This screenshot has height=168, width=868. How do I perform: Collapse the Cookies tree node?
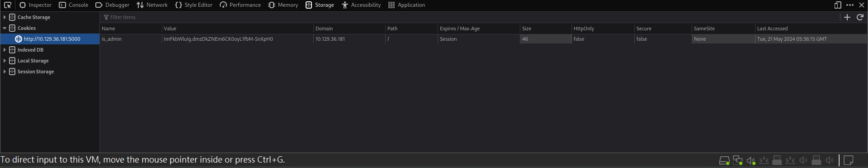(x=5, y=28)
